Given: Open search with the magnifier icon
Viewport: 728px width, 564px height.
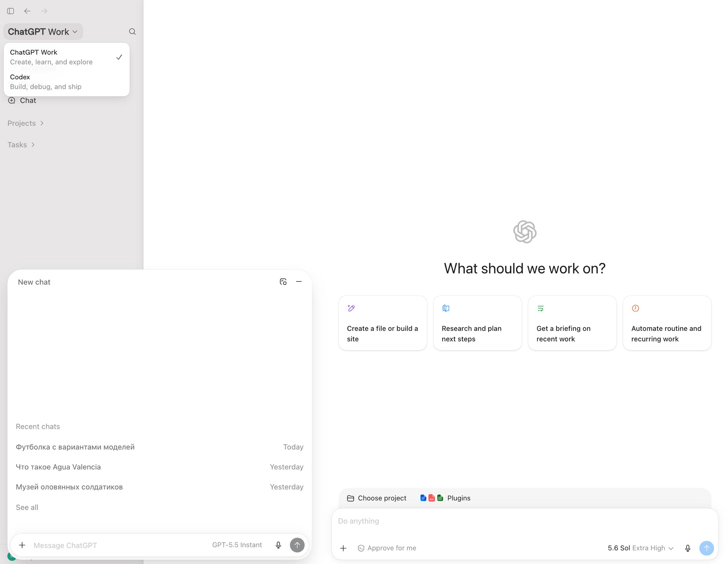Looking at the screenshot, I should [132, 32].
